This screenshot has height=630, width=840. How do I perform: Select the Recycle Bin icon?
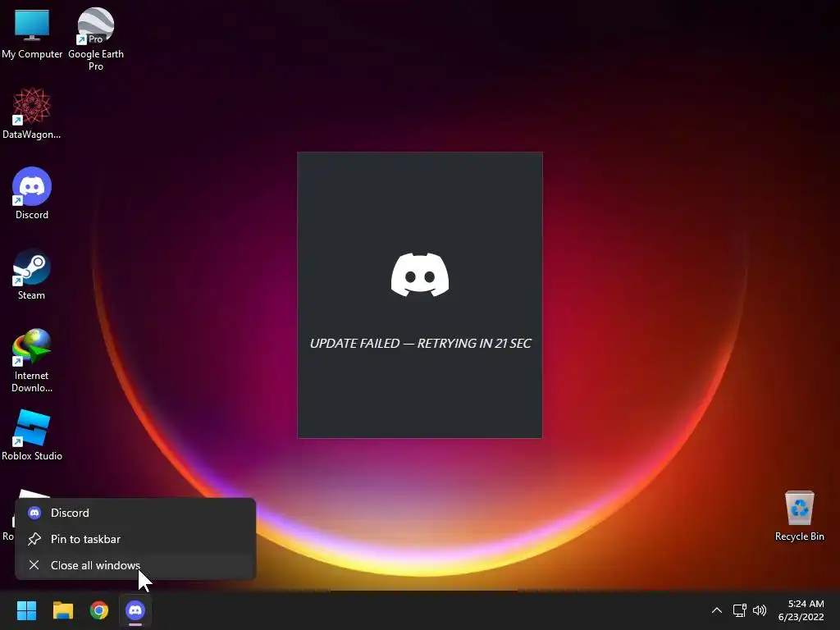coord(799,515)
